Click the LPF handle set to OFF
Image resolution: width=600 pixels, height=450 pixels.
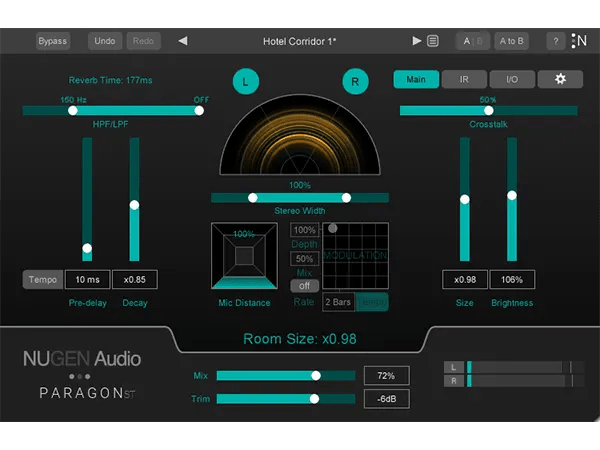199,111
